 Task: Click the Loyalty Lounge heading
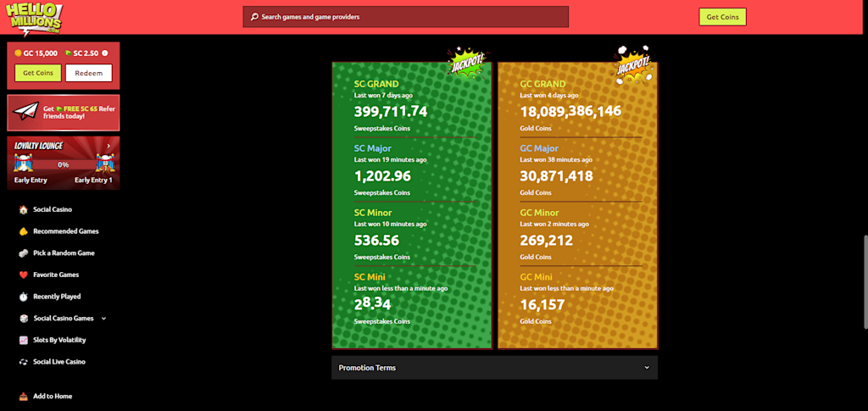pyautogui.click(x=38, y=146)
